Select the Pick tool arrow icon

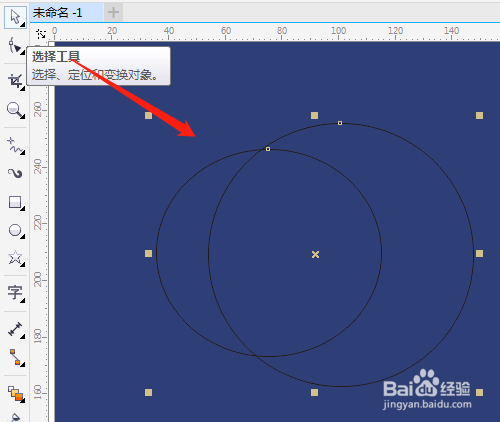point(15,17)
